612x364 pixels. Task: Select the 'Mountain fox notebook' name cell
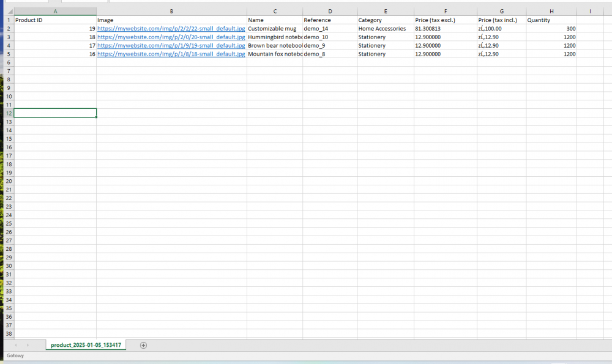pyautogui.click(x=275, y=54)
